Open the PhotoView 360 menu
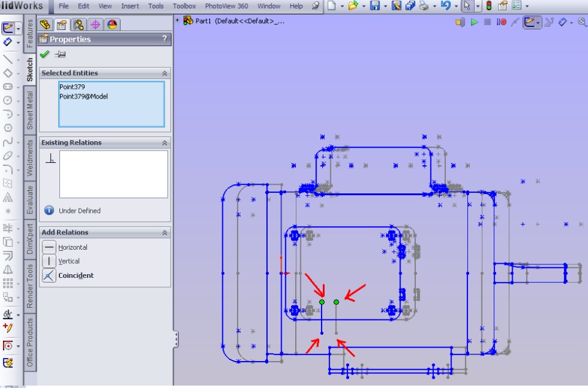 (x=227, y=6)
